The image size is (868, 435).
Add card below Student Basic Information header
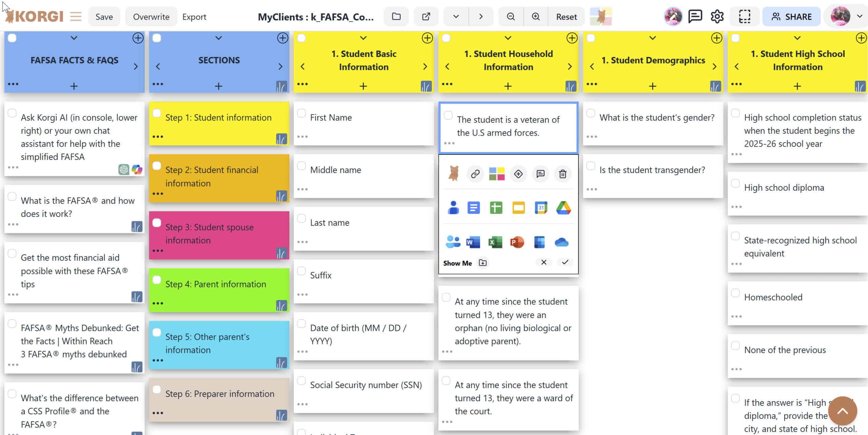[x=363, y=86]
